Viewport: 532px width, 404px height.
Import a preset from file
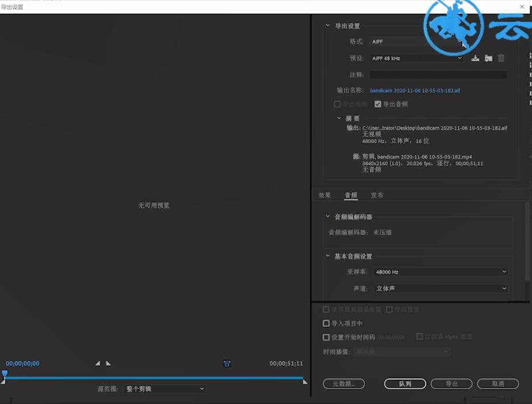[488, 58]
